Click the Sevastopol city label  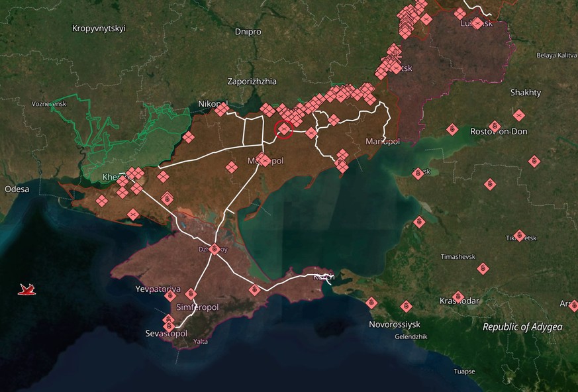coord(166,334)
